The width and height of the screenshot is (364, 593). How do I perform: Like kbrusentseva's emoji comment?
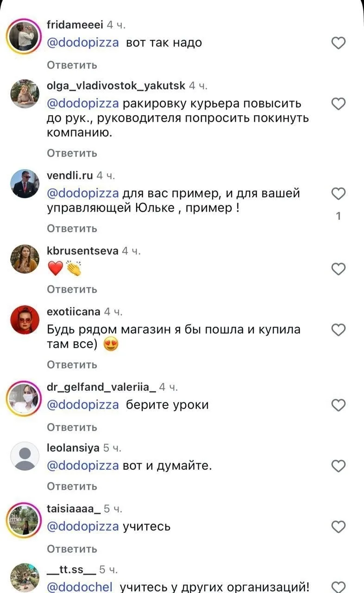(339, 269)
